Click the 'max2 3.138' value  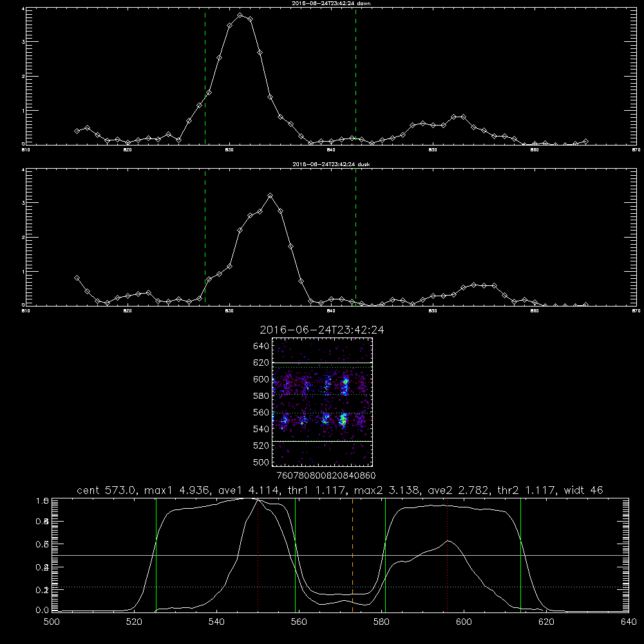(x=387, y=490)
